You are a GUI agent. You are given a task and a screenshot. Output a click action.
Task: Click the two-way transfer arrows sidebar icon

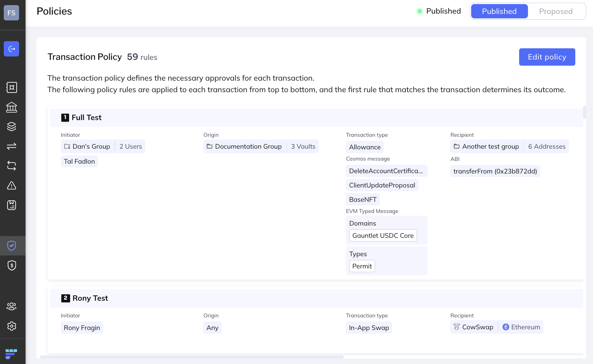pyautogui.click(x=12, y=146)
